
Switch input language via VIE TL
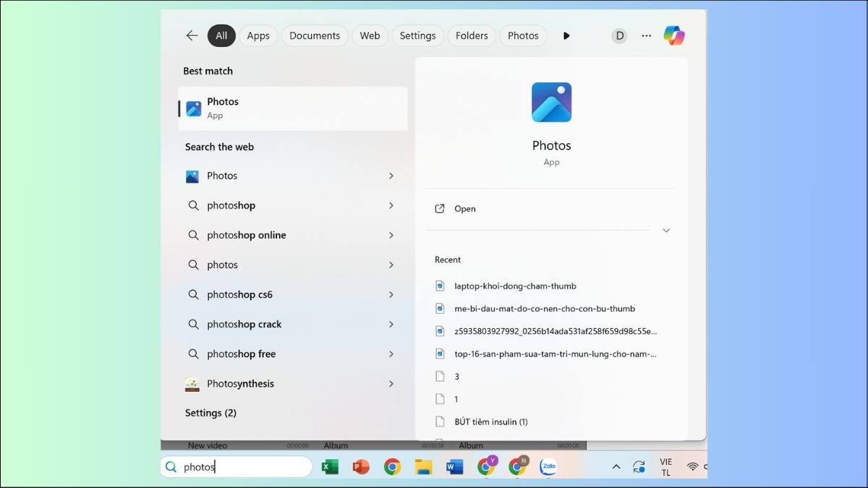(665, 467)
